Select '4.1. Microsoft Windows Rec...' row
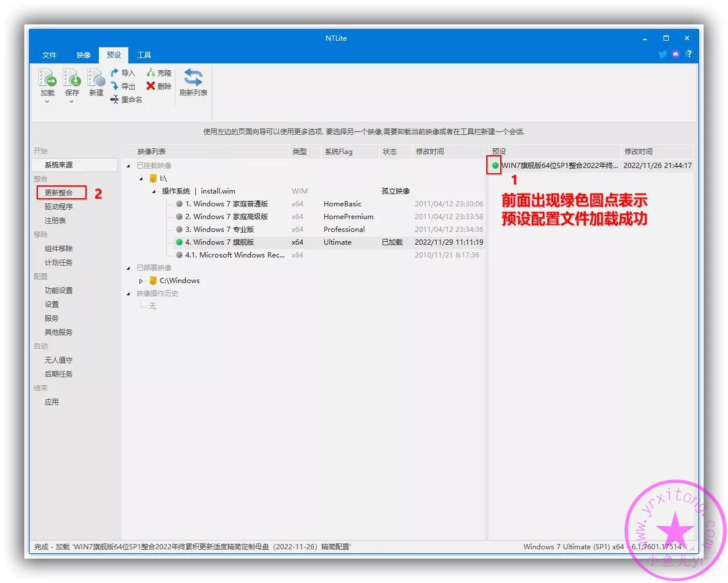This screenshot has width=728, height=583. click(329, 255)
